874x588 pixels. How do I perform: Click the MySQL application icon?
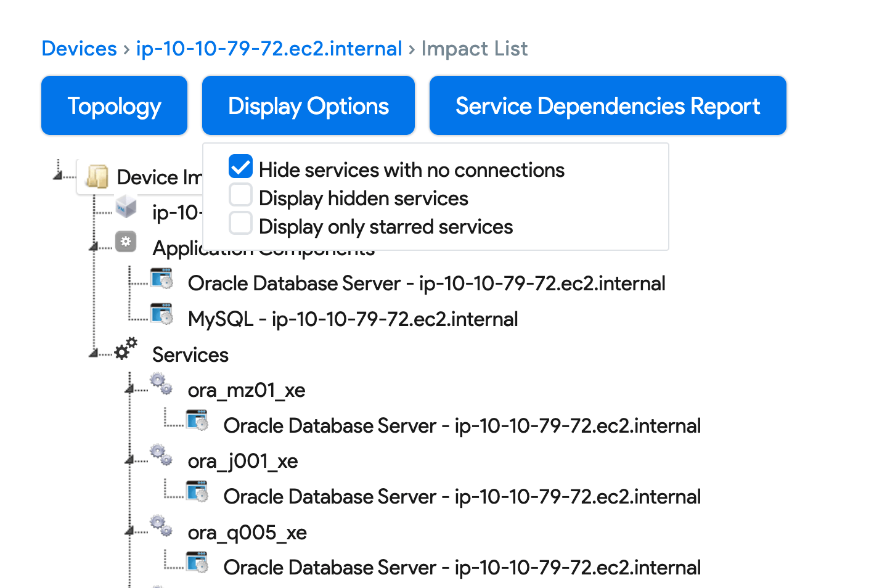(161, 314)
